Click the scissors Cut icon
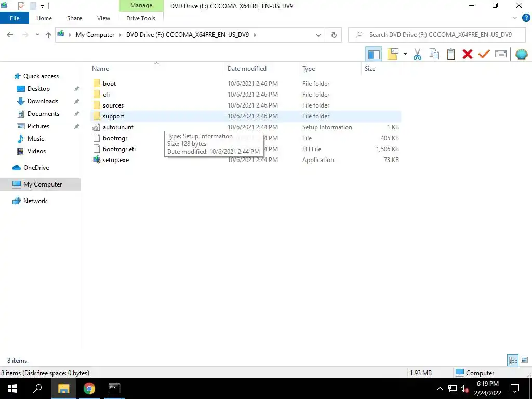Viewport: 532px width, 399px height. click(417, 54)
